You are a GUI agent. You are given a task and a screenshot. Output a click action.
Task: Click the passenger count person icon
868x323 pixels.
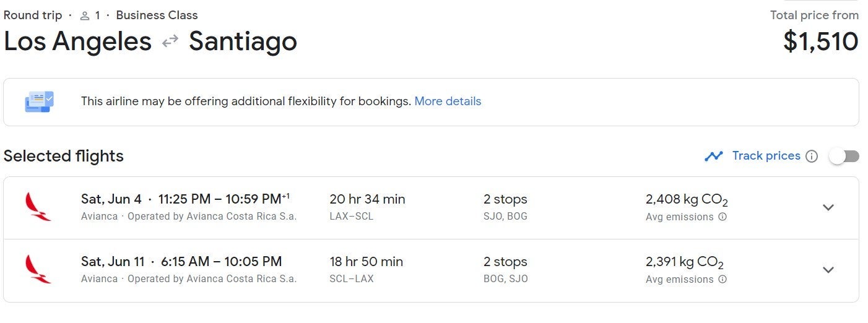(85, 15)
